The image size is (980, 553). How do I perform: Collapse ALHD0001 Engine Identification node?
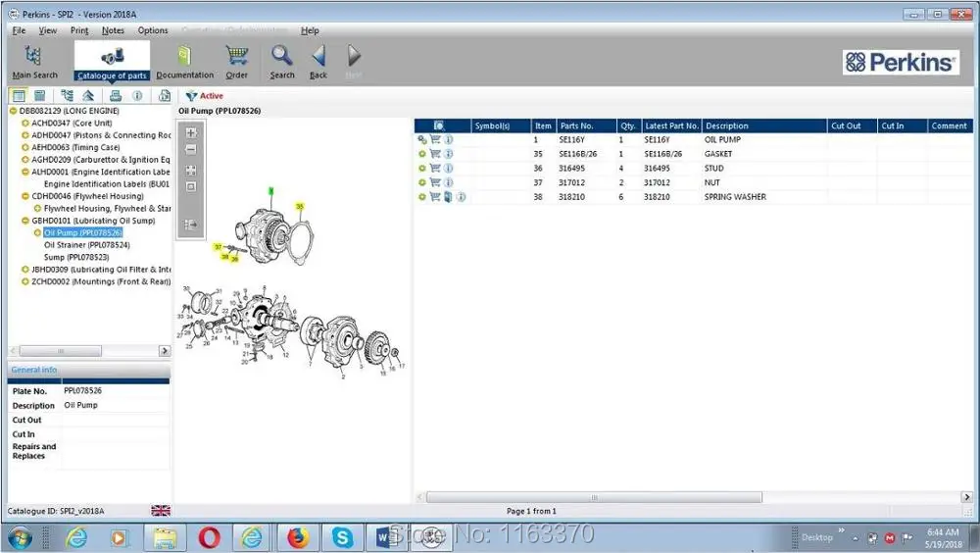[25, 172]
